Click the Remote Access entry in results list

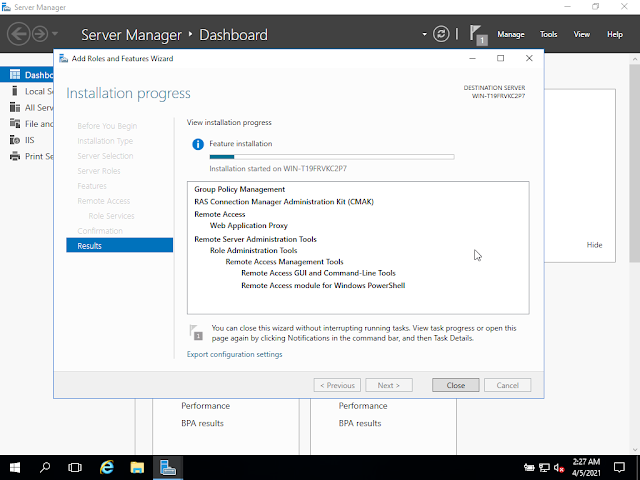[220, 214]
